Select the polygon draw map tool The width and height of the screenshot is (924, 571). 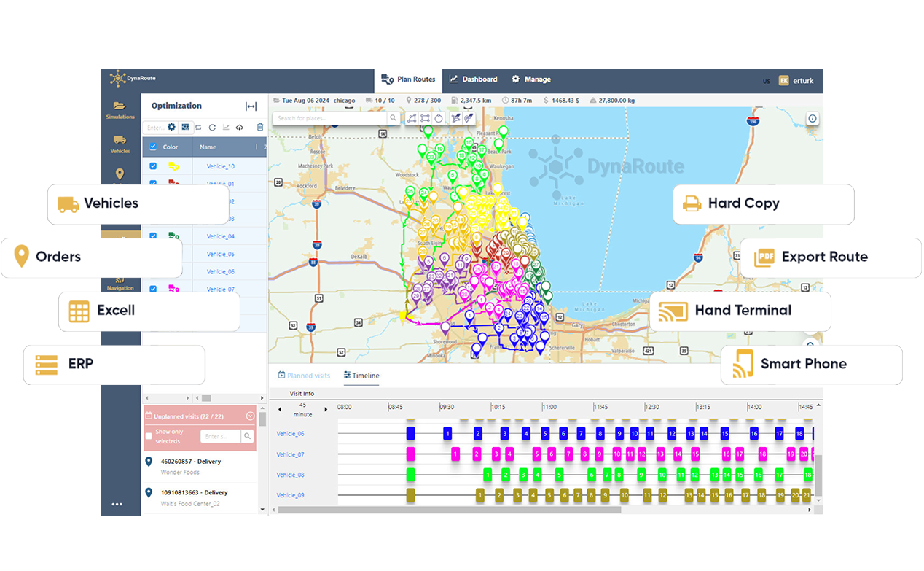point(412,117)
